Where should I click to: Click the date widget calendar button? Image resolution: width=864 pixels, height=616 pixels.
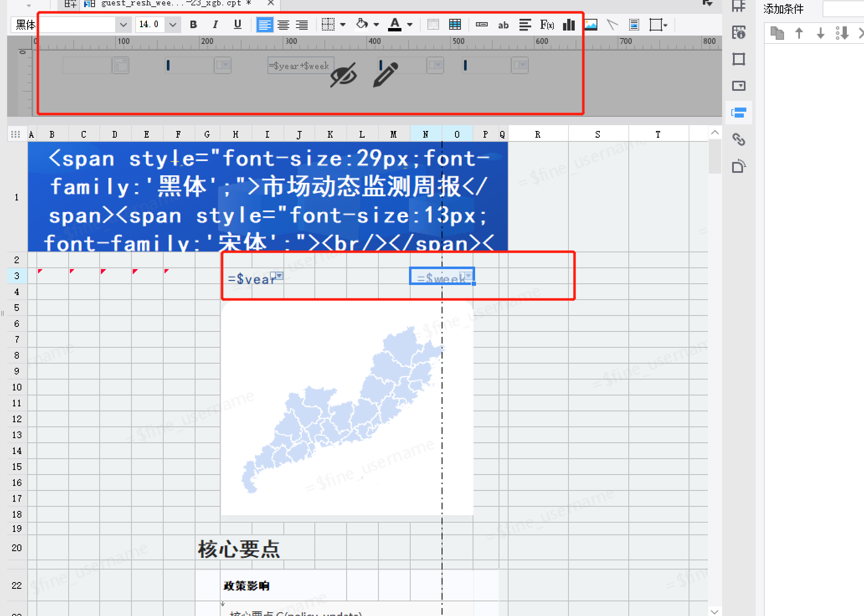(x=121, y=65)
